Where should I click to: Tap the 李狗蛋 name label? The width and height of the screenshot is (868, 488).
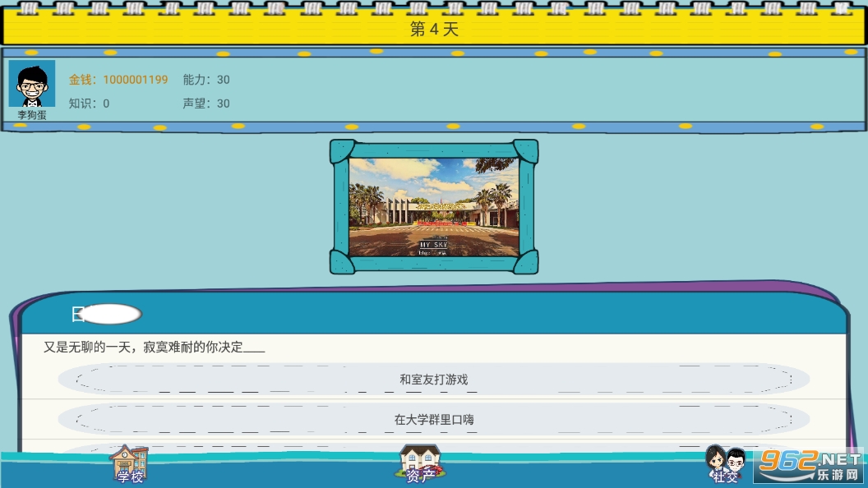[x=32, y=115]
